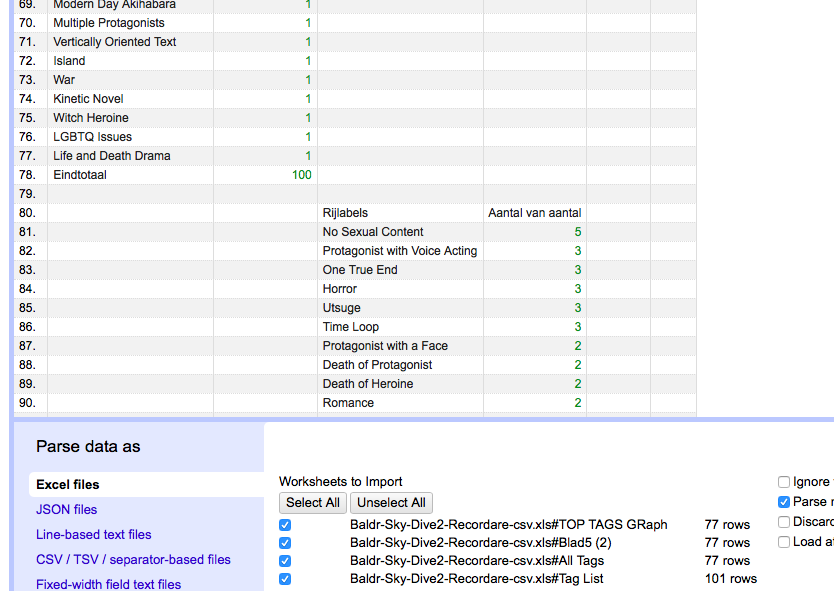Image resolution: width=834 pixels, height=591 pixels.
Task: Pick CSV / TSV / separator-based files
Action: pyautogui.click(x=133, y=560)
